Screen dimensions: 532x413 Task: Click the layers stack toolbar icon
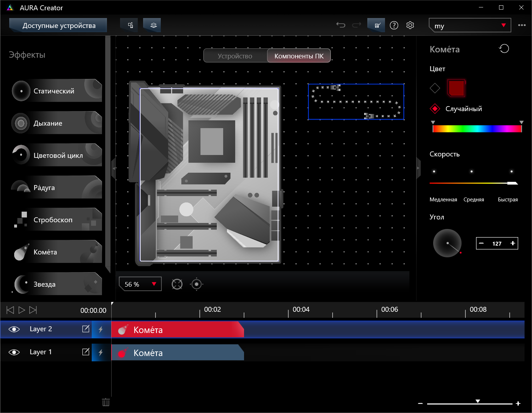(153, 25)
